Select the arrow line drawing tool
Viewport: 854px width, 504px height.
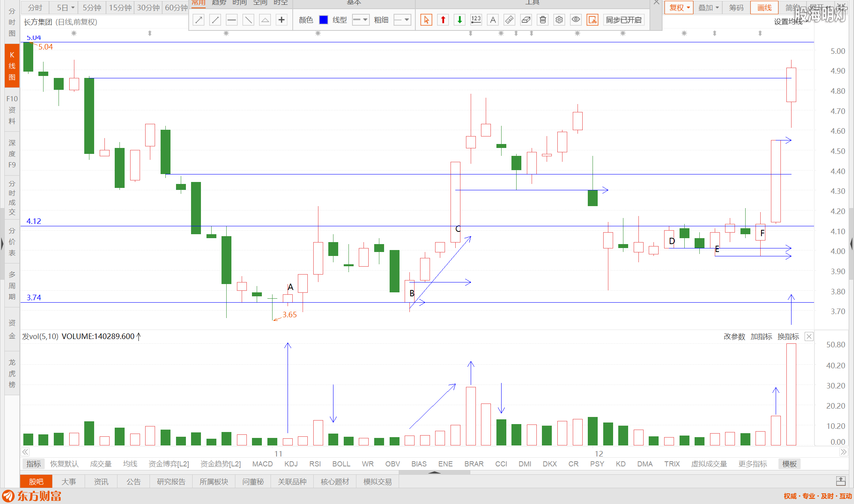199,20
